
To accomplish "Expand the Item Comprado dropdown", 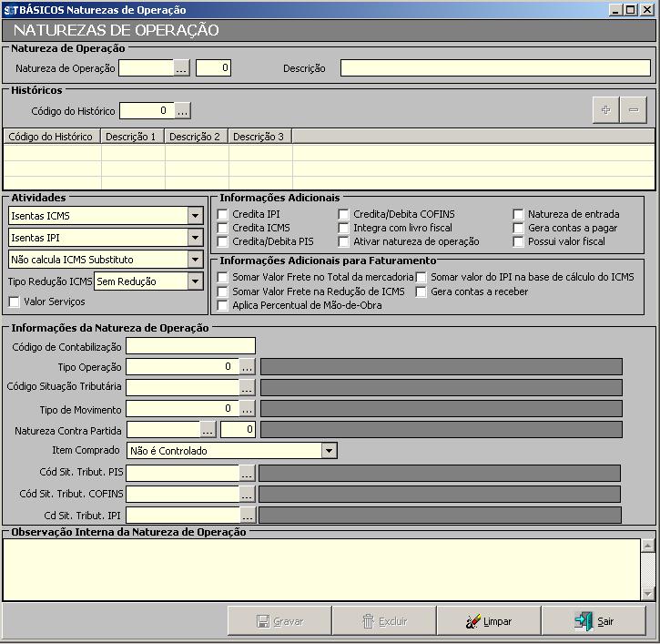I will click(329, 451).
